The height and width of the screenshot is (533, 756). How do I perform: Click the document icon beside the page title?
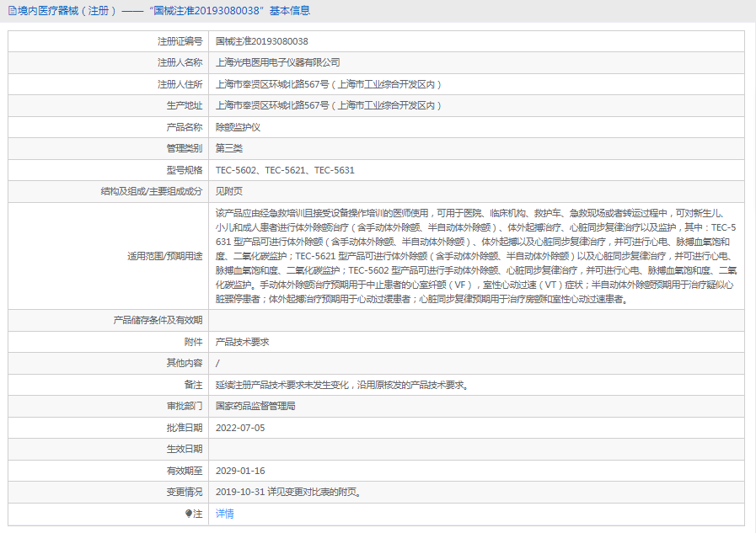(x=12, y=11)
